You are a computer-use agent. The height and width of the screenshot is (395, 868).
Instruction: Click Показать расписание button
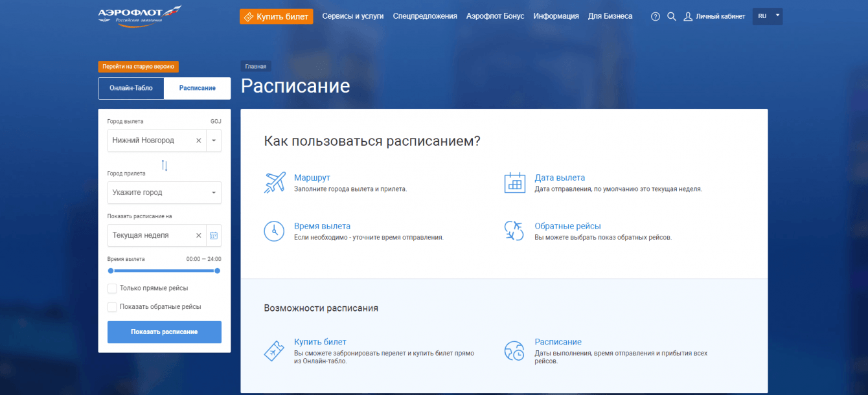[165, 332]
